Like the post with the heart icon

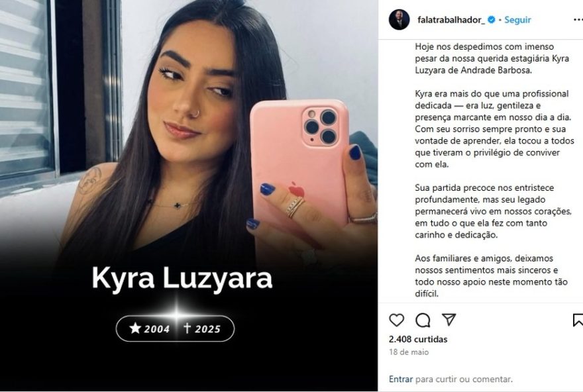pos(396,320)
